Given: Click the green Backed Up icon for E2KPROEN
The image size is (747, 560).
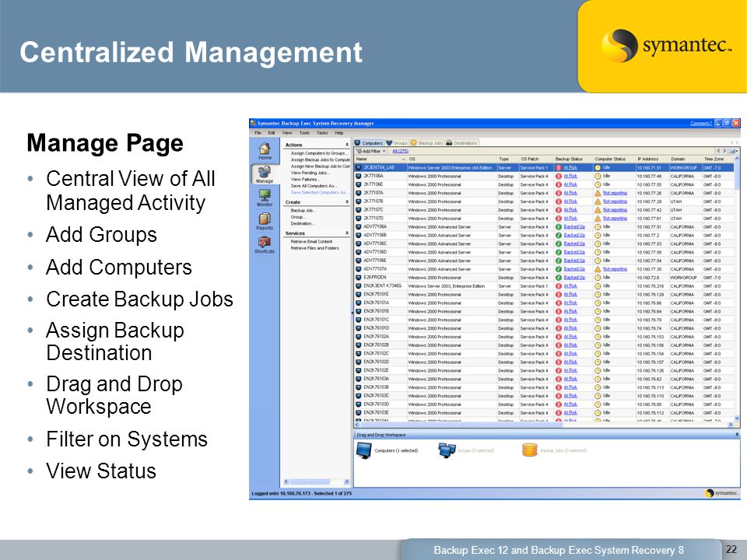Looking at the screenshot, I should click(559, 277).
